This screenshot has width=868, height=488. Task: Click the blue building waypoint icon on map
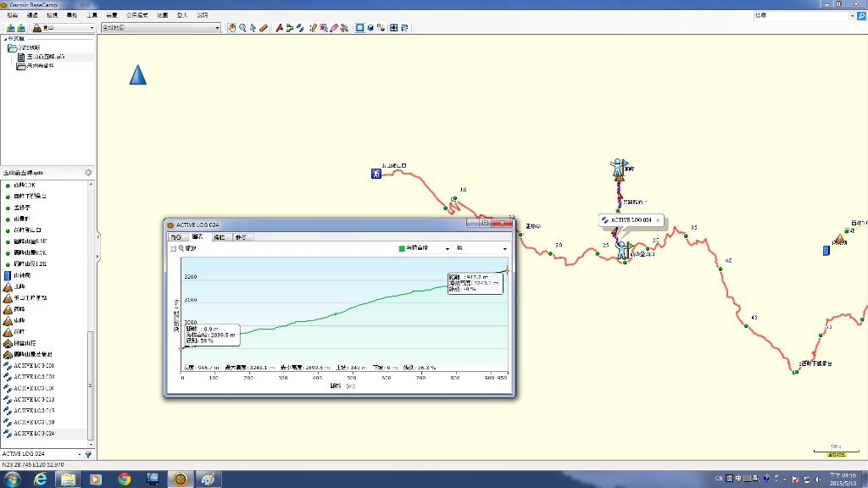point(826,251)
